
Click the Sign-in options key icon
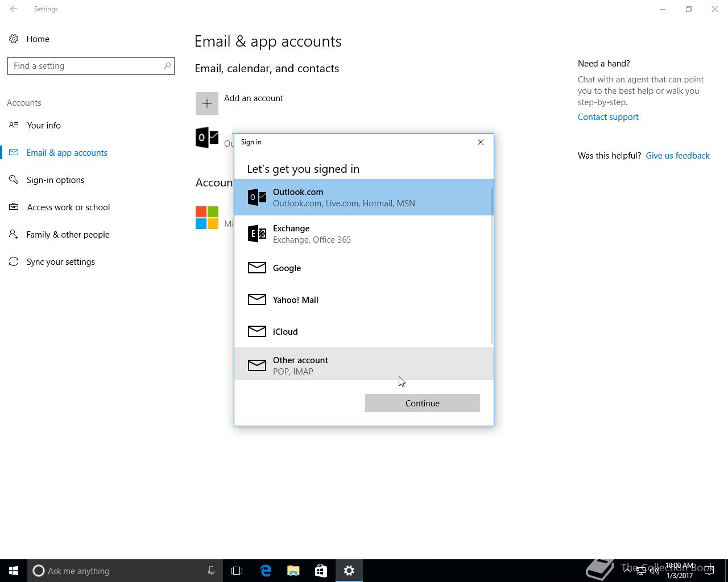[x=14, y=180]
